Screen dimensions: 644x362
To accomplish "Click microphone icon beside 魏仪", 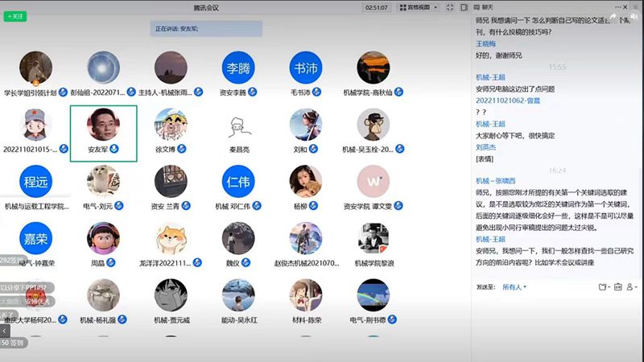I will click(246, 263).
